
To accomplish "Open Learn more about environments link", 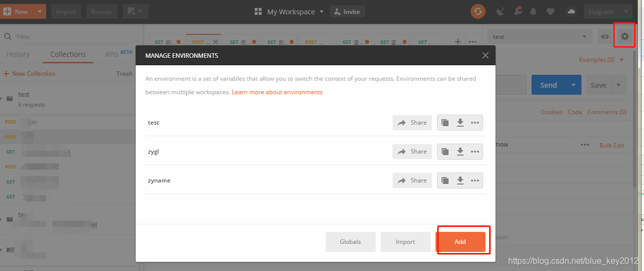I will [x=277, y=92].
